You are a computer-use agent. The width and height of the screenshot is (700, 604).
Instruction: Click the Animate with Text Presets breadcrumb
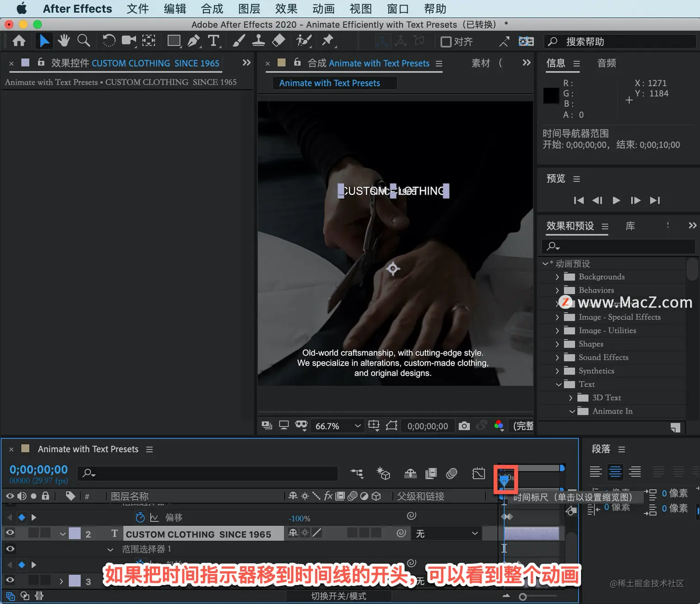(330, 83)
